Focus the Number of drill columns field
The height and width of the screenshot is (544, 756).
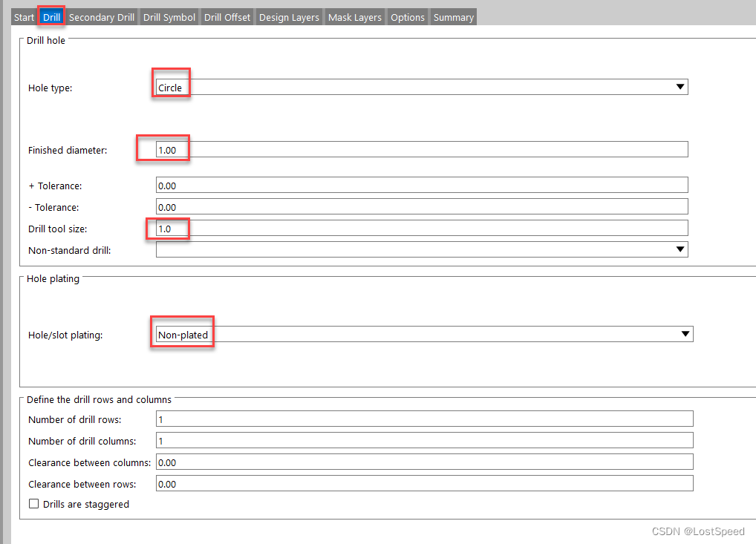click(424, 441)
